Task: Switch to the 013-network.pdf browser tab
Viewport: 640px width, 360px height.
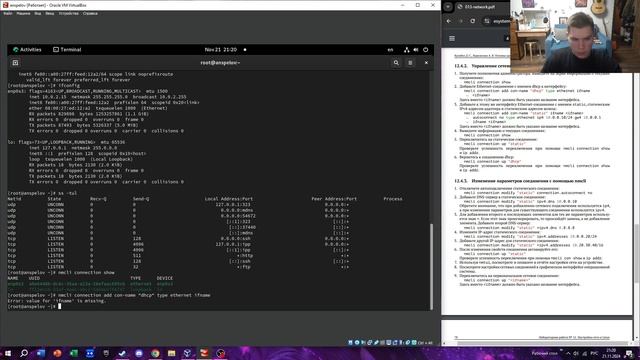Action: point(482,7)
